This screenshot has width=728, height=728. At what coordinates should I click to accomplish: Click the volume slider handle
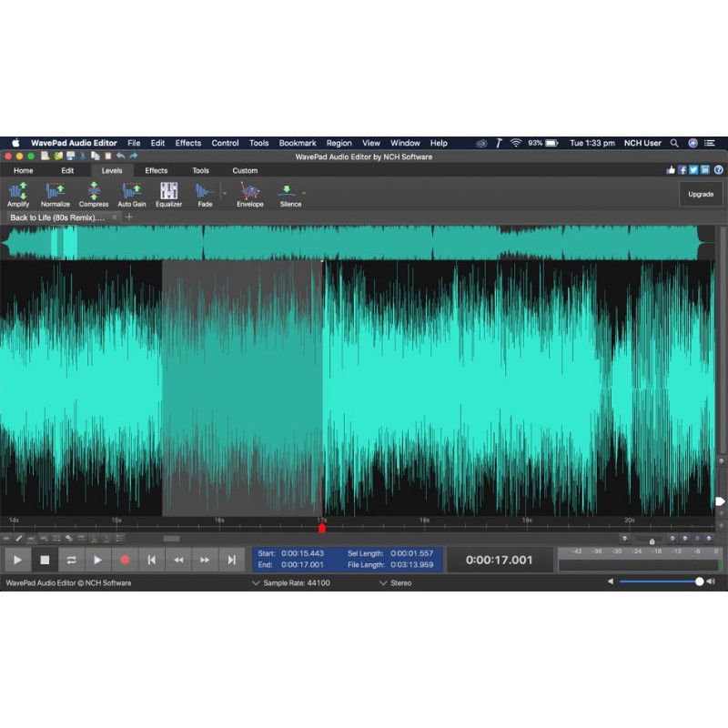(x=699, y=582)
